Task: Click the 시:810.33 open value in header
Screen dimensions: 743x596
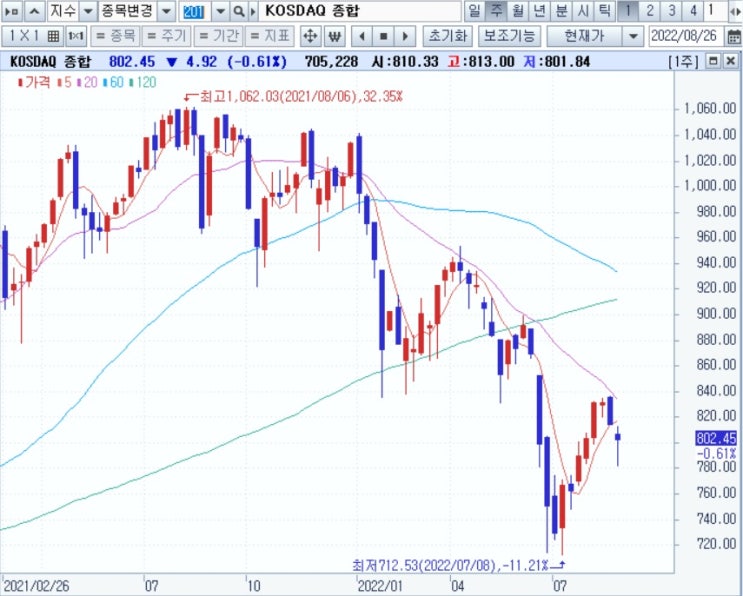Action: click(x=405, y=62)
